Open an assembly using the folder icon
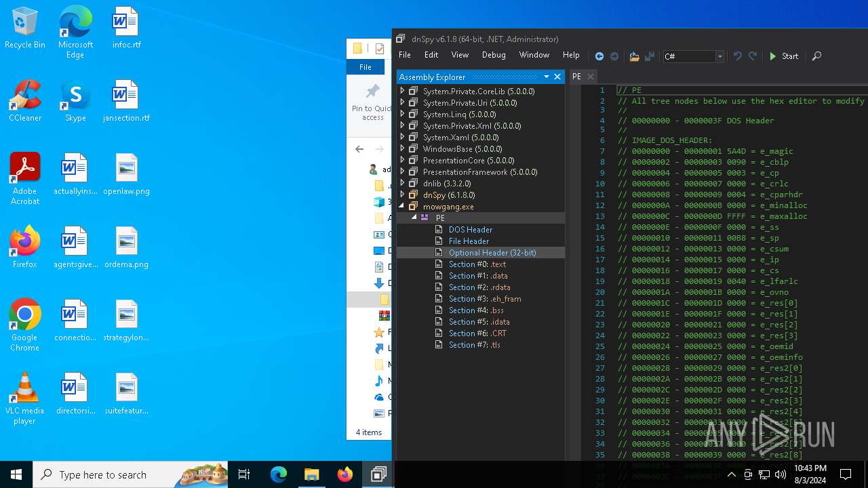Viewport: 868px width, 488px height. (x=634, y=56)
